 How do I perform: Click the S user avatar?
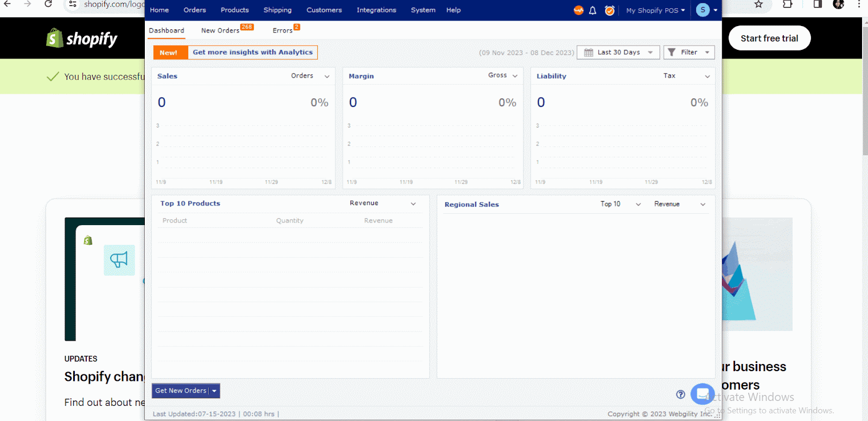coord(703,10)
